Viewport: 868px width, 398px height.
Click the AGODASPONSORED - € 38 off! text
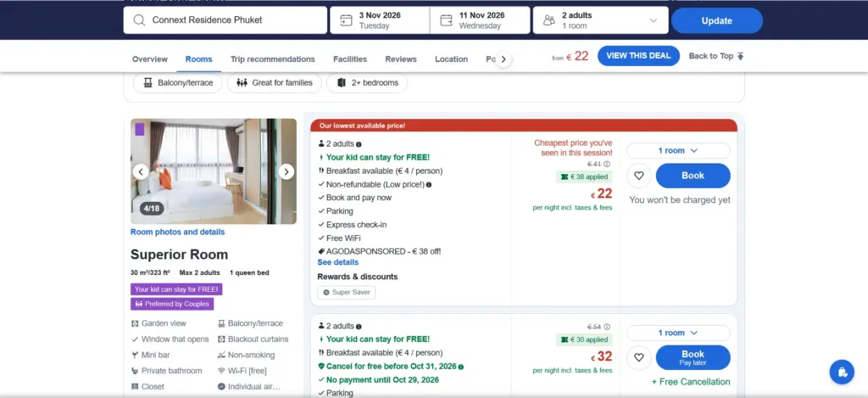(x=384, y=251)
